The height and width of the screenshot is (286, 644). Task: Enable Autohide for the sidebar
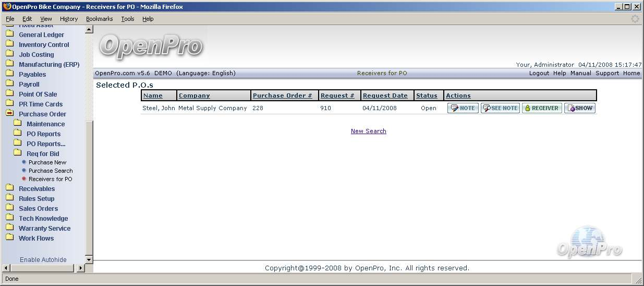tap(43, 260)
